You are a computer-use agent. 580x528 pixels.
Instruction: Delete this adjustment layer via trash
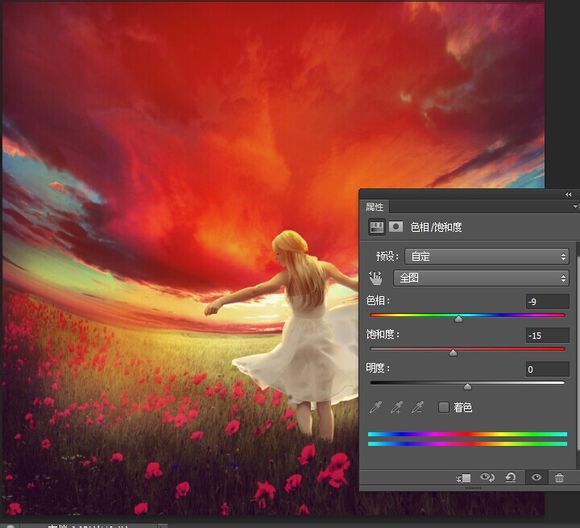[x=559, y=478]
